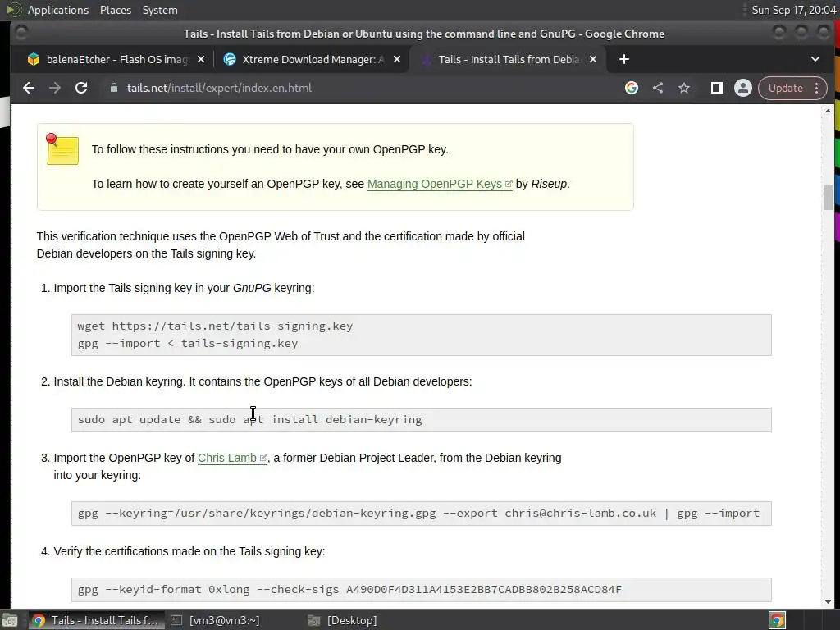
Task: Click the Update button in Chrome
Action: 785,88
